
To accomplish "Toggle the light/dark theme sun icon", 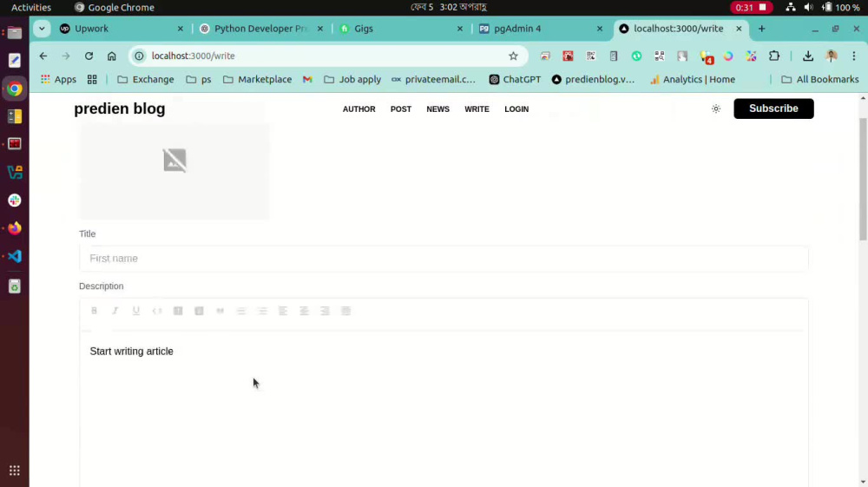I will pyautogui.click(x=716, y=109).
